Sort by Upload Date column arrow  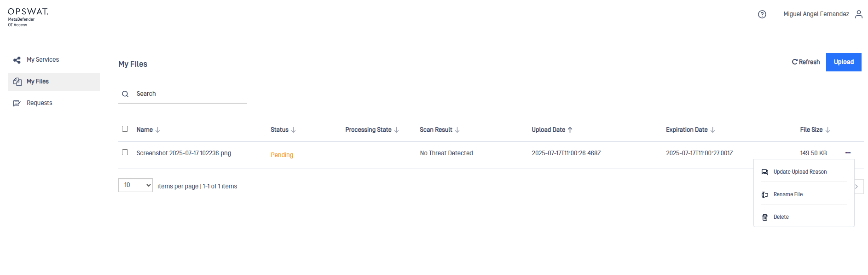(570, 130)
